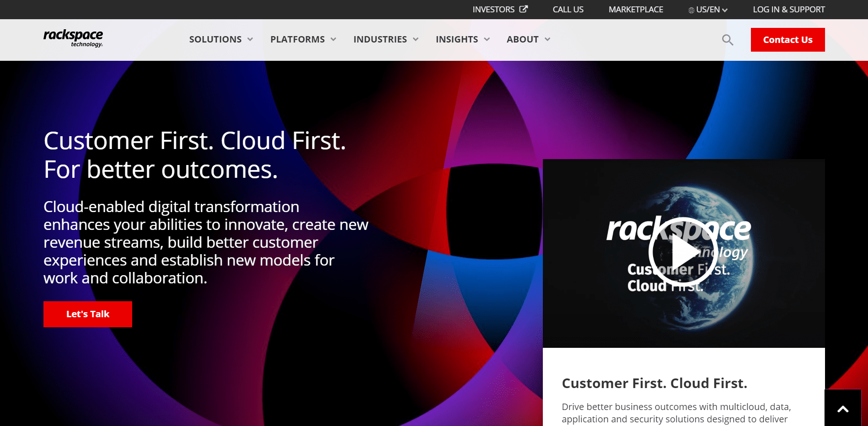Click the Rackspace Technology logo
Viewport: 868px width, 426px height.
73,38
